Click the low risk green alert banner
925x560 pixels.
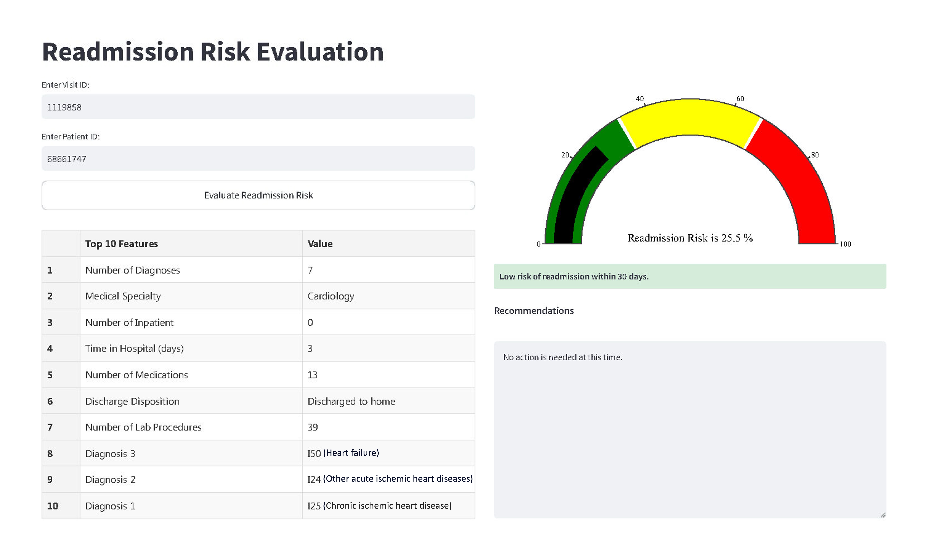pyautogui.click(x=690, y=276)
